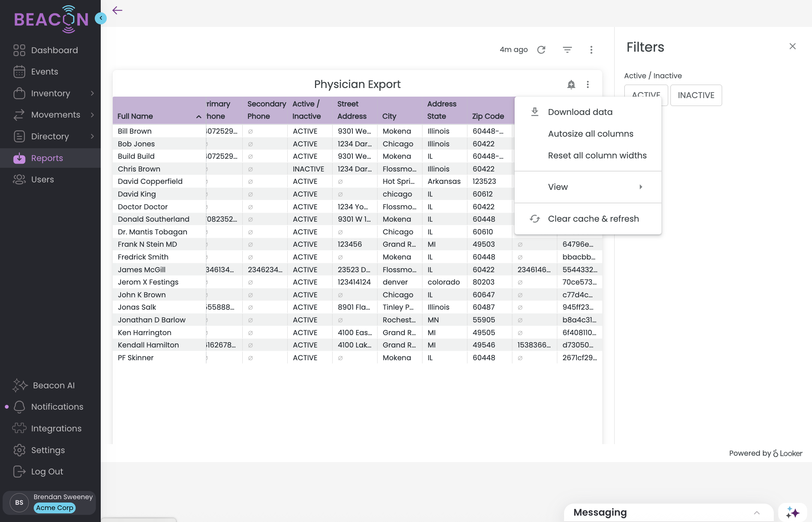812x522 pixels.
Task: Toggle the filters panel icon
Action: tap(567, 50)
